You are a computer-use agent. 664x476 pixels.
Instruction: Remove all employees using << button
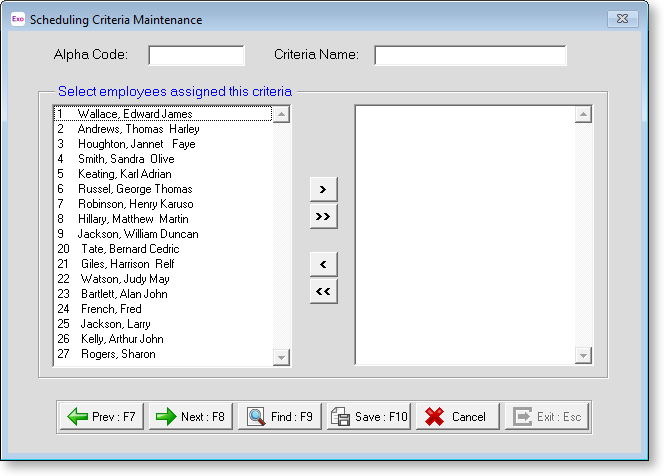[323, 291]
